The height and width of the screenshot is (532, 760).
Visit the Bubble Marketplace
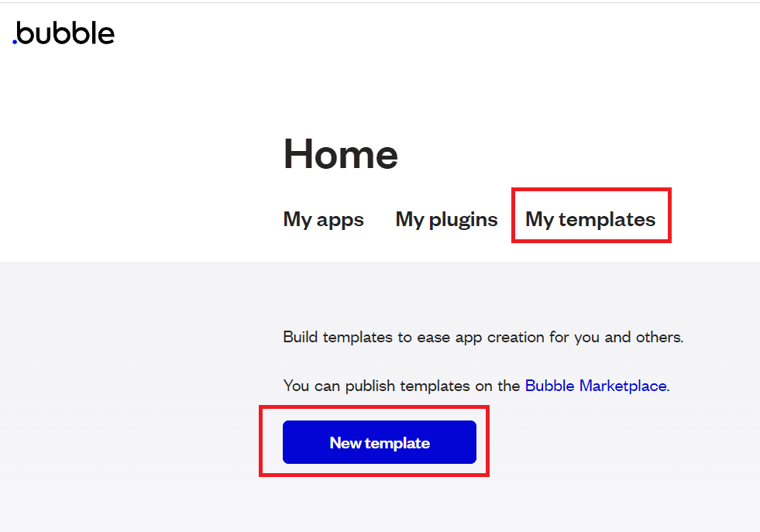[x=595, y=386]
